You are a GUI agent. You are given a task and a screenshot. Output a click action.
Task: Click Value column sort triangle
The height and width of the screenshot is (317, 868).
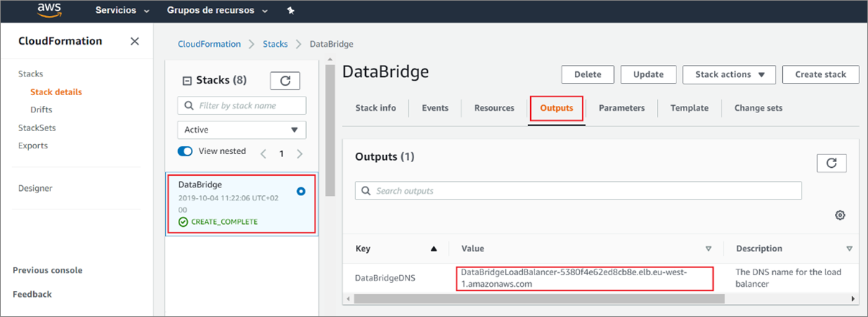pyautogui.click(x=708, y=249)
